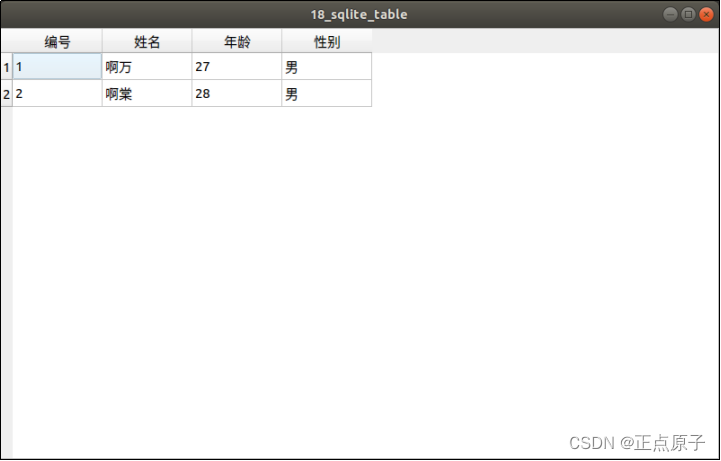Image resolution: width=721 pixels, height=461 pixels.
Task: Select the name cell 啊万
Action: click(x=147, y=67)
